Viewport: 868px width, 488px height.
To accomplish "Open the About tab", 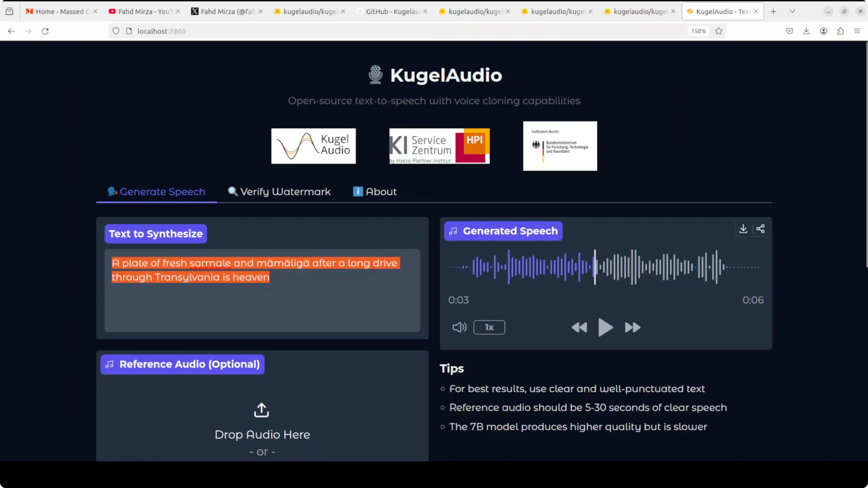I will coord(375,192).
